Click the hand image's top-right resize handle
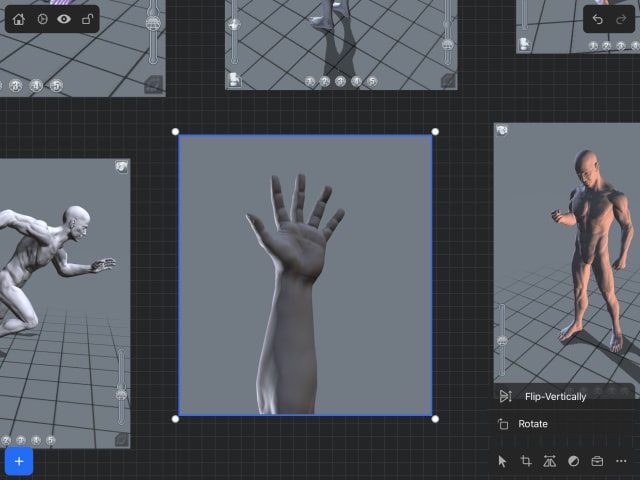 (435, 131)
